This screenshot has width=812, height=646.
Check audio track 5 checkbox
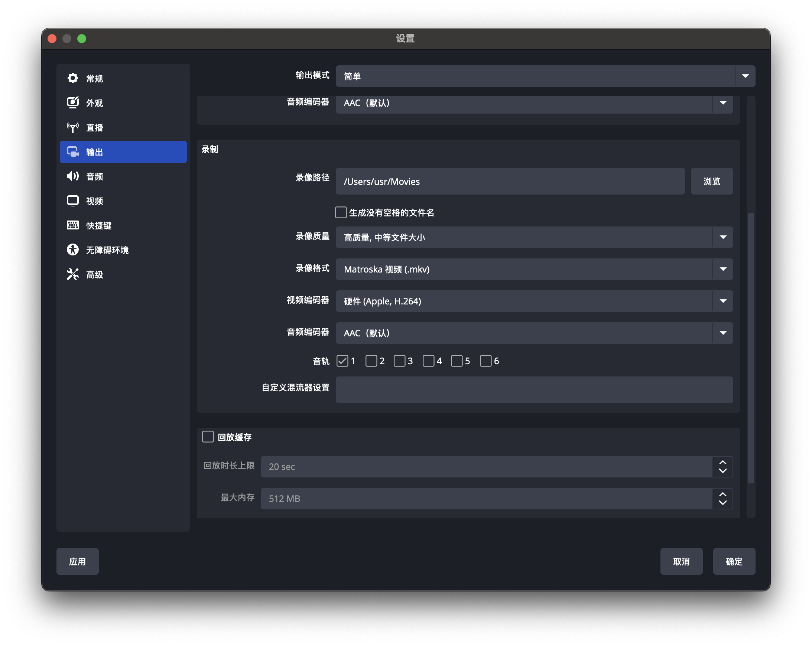[457, 361]
